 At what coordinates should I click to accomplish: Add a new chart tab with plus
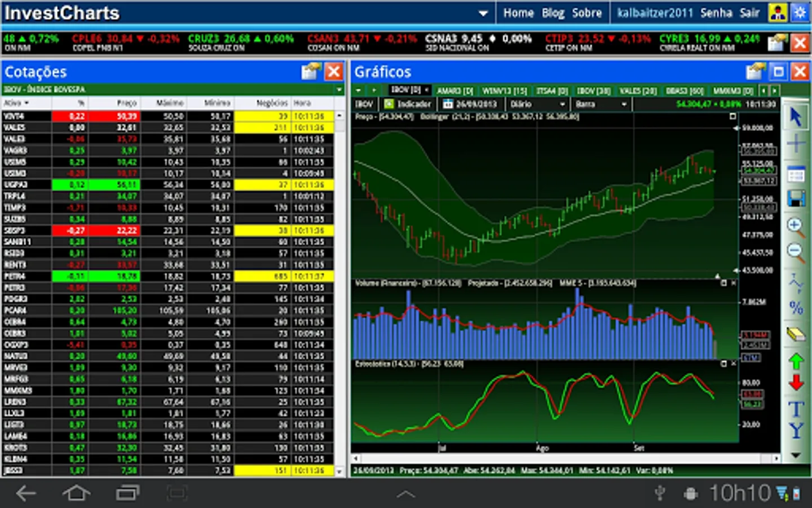click(373, 90)
